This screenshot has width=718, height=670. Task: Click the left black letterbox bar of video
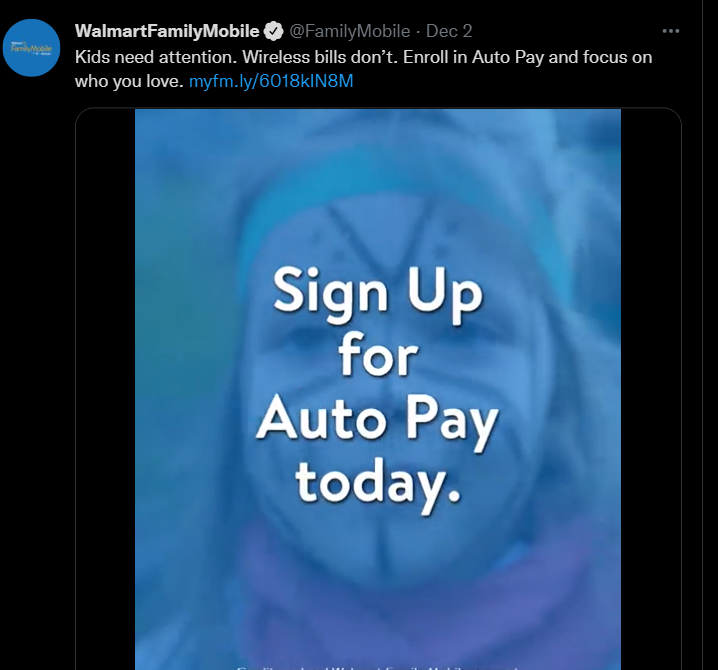[105, 389]
